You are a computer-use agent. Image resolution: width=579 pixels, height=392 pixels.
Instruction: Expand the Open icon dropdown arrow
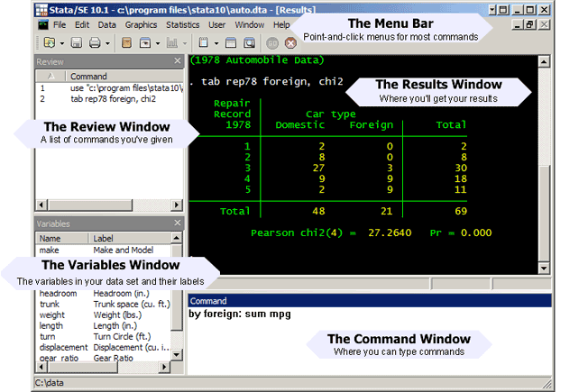[61, 43]
